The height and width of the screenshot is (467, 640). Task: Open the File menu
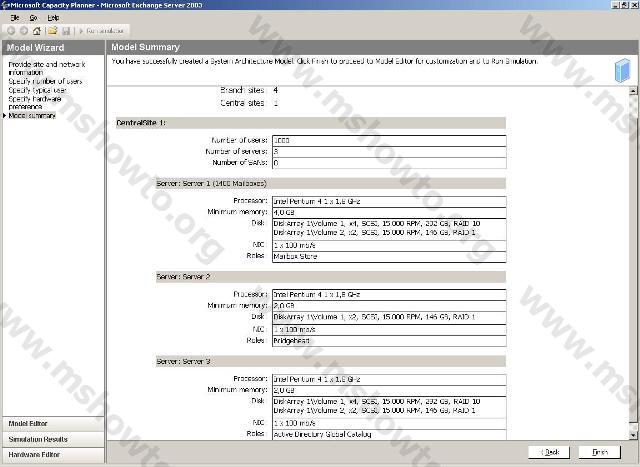15,18
